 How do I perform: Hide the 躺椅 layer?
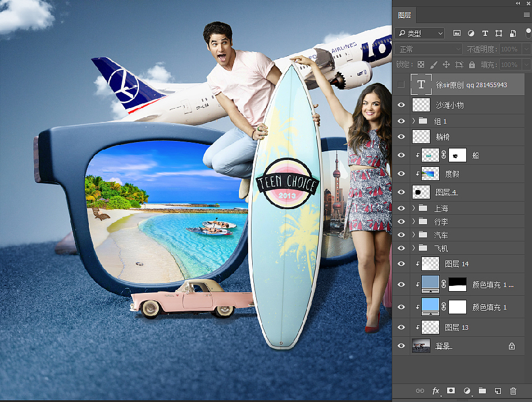click(x=401, y=136)
